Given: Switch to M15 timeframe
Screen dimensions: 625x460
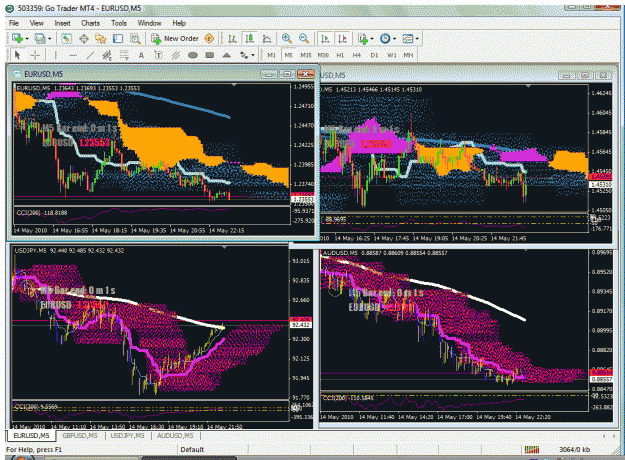Looking at the screenshot, I should (306, 55).
